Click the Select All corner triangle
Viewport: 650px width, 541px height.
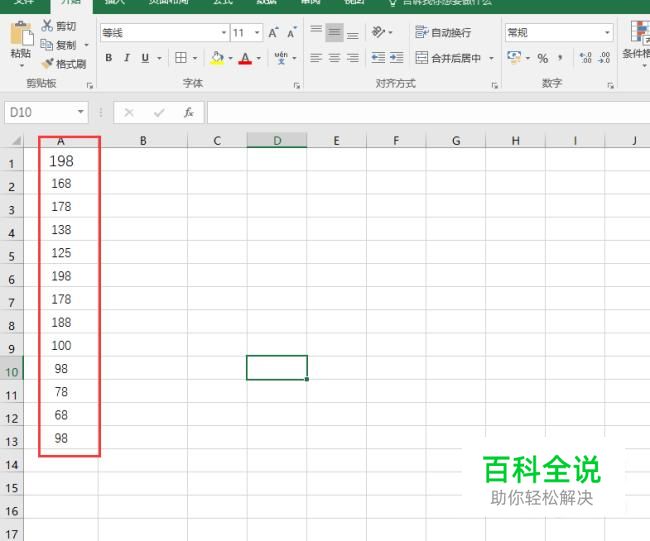click(x=15, y=141)
